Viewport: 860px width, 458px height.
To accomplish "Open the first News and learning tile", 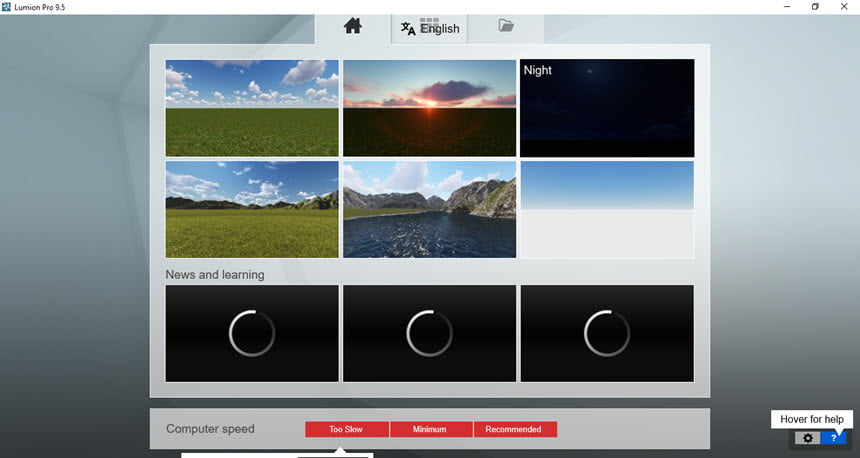I will (252, 333).
